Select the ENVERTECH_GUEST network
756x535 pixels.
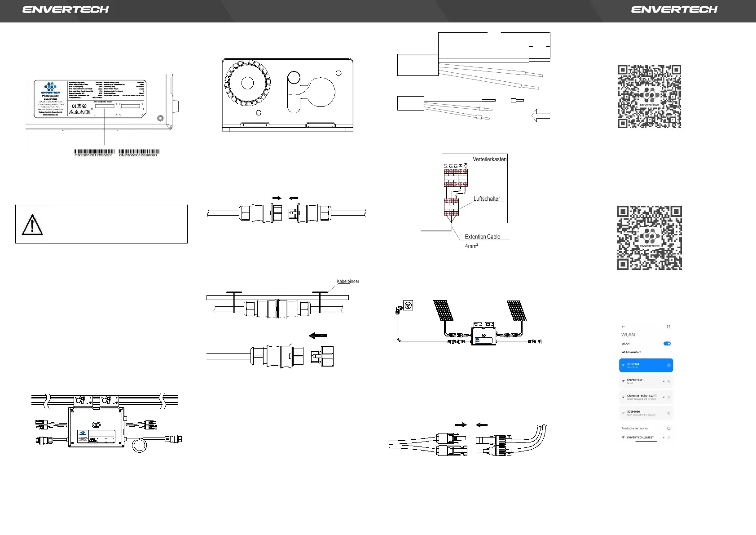pyautogui.click(x=646, y=438)
